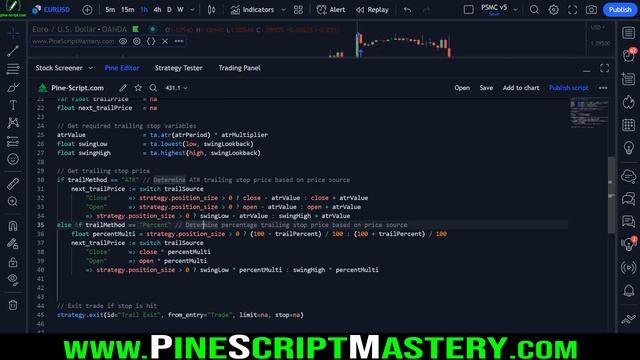Switch to the Stock Screener tab
This screenshot has height=360, width=640.
tap(59, 68)
